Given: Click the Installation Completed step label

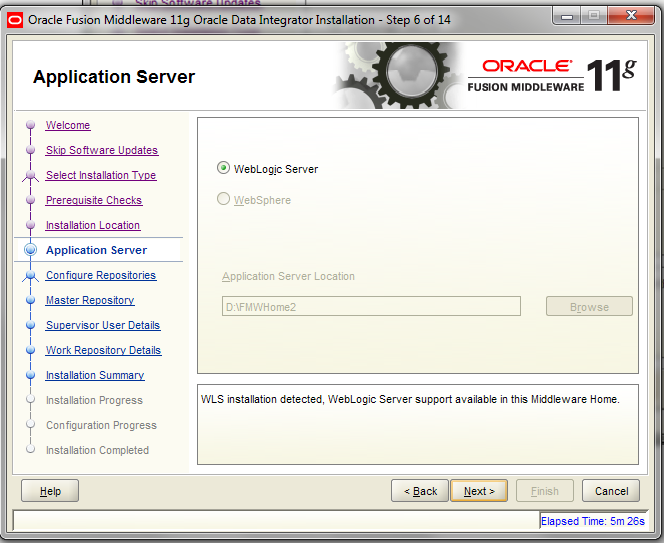Looking at the screenshot, I should pyautogui.click(x=97, y=450).
